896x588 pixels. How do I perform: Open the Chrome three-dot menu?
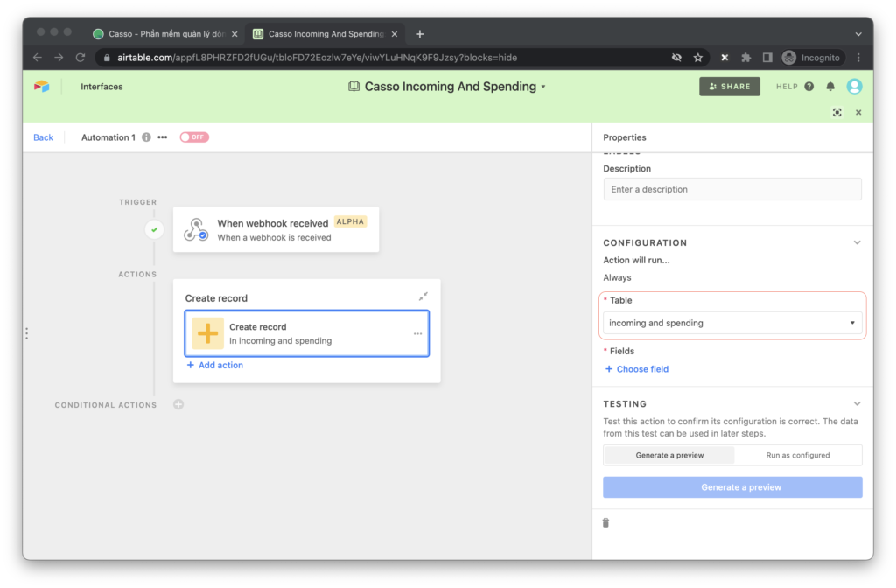pyautogui.click(x=858, y=58)
